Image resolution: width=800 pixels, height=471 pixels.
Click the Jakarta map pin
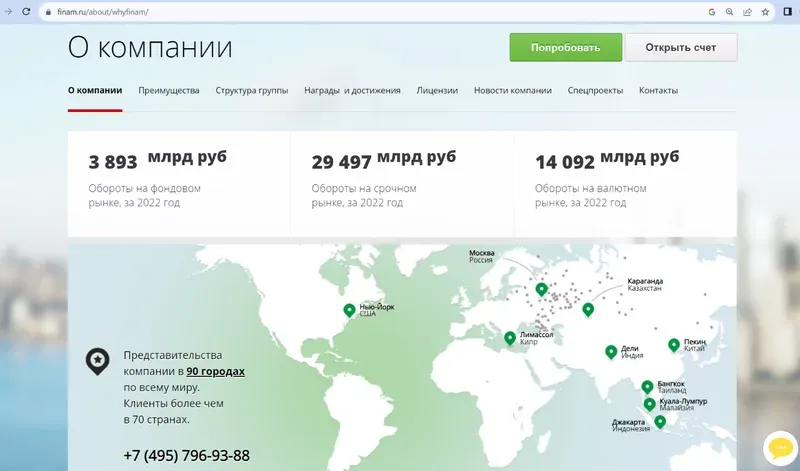coord(660,423)
